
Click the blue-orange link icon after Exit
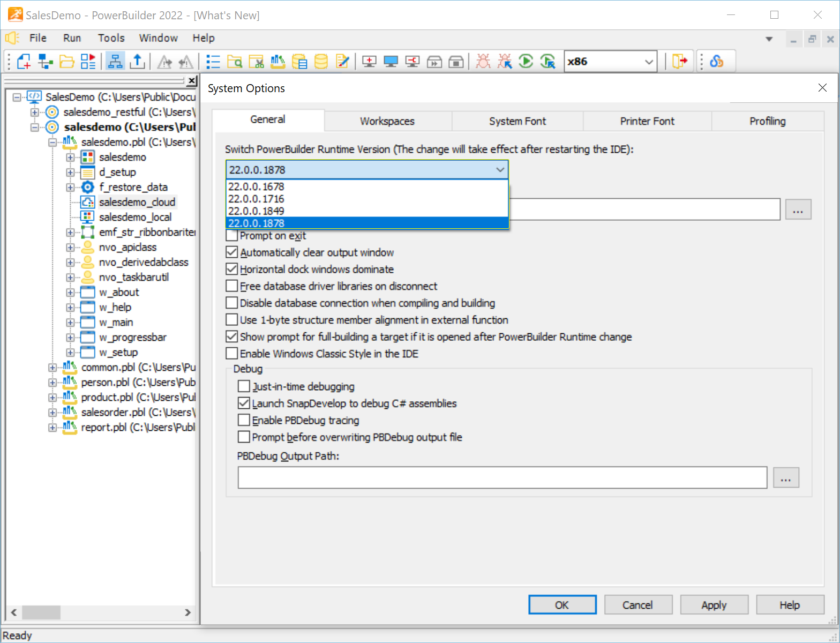click(716, 62)
